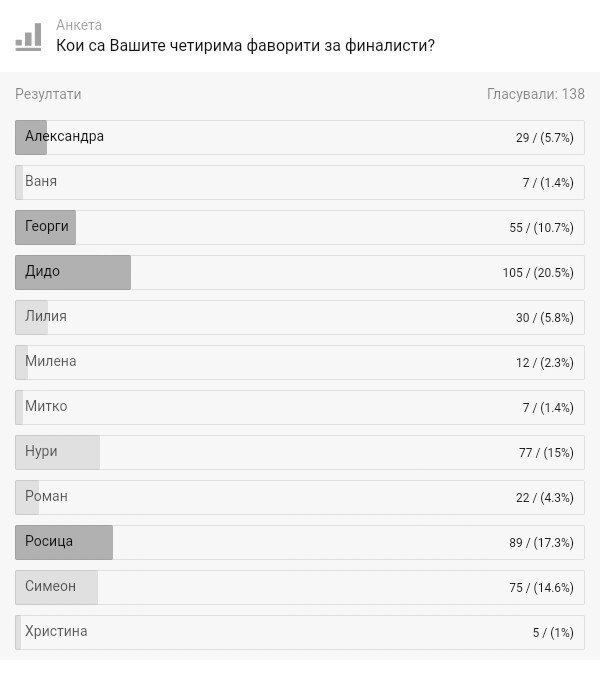This screenshot has height=677, width=600.
Task: Click the Анкета label
Action: point(79,25)
